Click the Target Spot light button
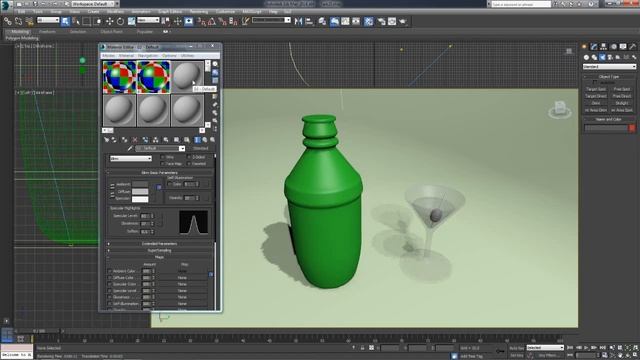640x360 pixels. (x=596, y=89)
